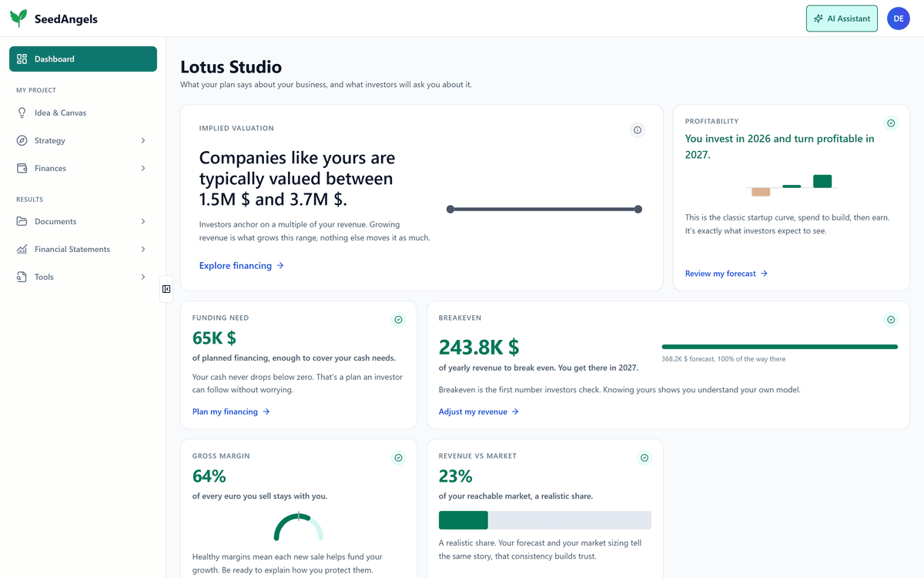Click the SeedAngels leaf logo
Viewport: 924px width, 578px height.
coord(19,18)
